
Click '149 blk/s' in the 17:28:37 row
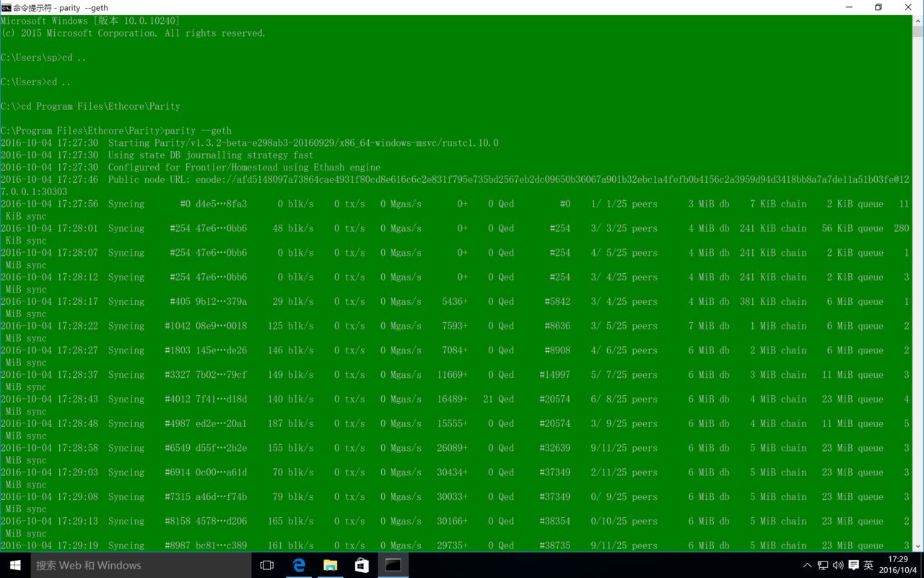[x=291, y=375]
